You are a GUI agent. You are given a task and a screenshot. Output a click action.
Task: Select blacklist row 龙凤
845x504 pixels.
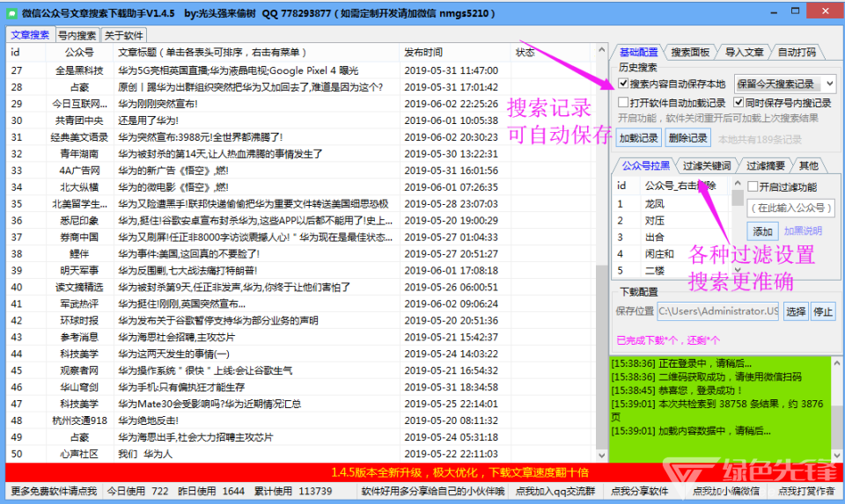[672, 204]
